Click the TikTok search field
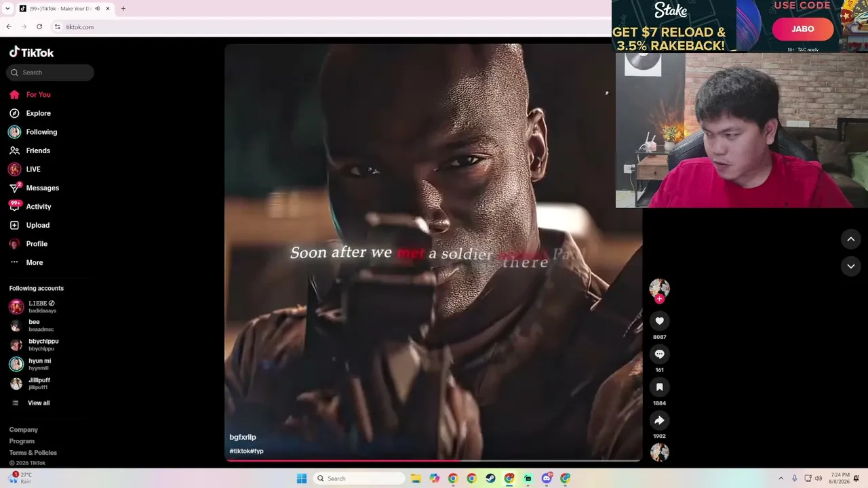The height and width of the screenshot is (488, 868). pos(50,73)
